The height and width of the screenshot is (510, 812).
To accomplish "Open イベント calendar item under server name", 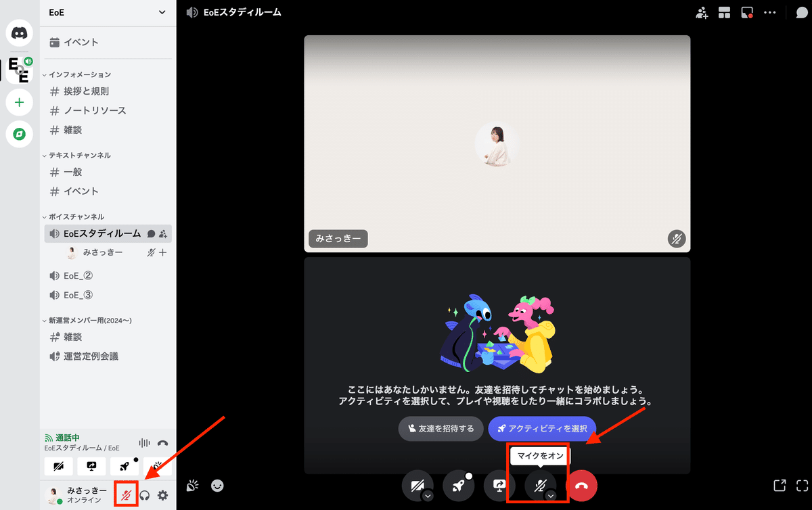I will pyautogui.click(x=108, y=42).
